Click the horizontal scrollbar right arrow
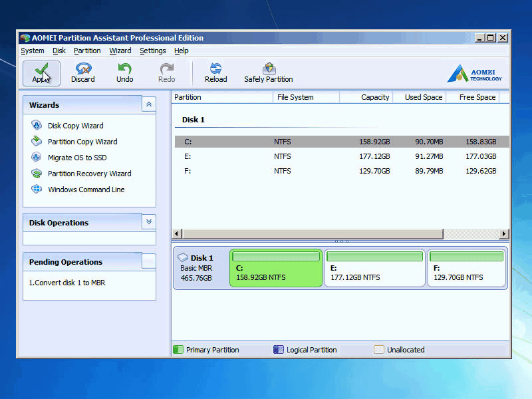This screenshot has width=532, height=399. 503,234
